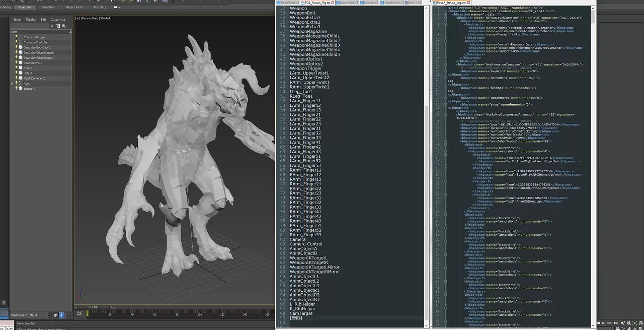Open the Populate ribbon tab

point(100,7)
